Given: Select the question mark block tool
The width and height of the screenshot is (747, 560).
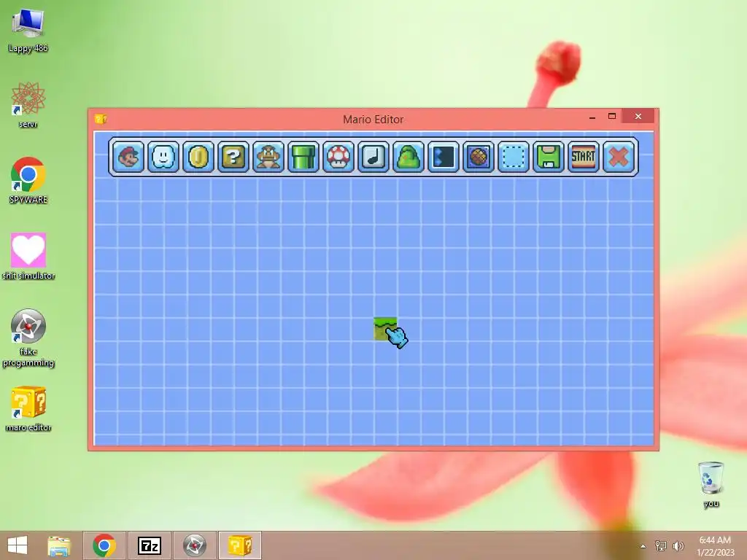Looking at the screenshot, I should [x=233, y=157].
